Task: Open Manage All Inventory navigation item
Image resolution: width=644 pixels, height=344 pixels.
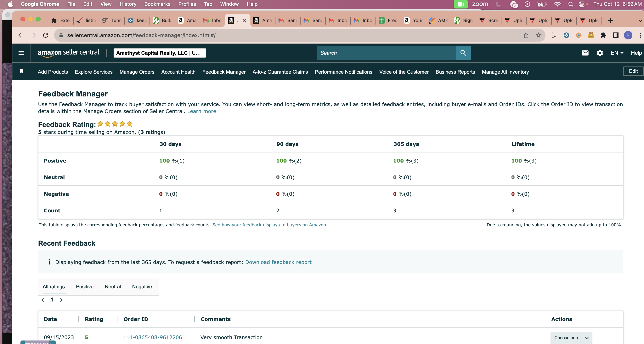Action: pyautogui.click(x=505, y=72)
